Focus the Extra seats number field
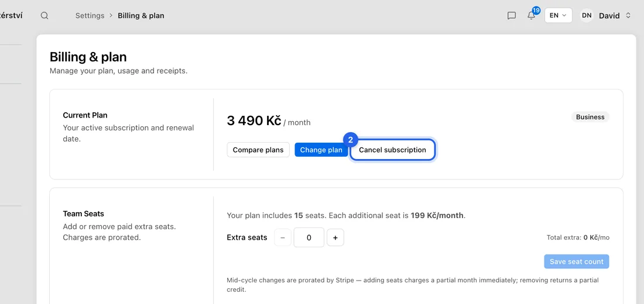Screen dimensions: 644x304 [x=309, y=237]
